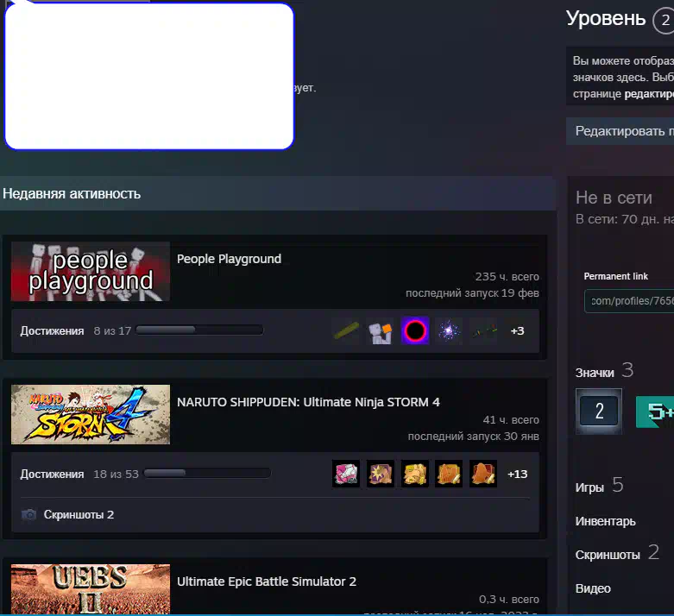The image size is (674, 616).
Task: Open the Naruto Storm 4 game banner
Action: [91, 414]
